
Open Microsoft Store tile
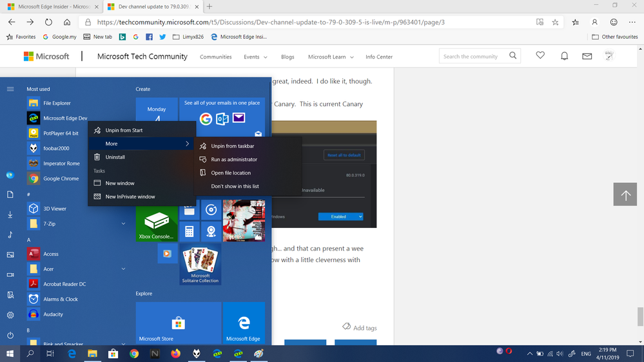coord(179,323)
